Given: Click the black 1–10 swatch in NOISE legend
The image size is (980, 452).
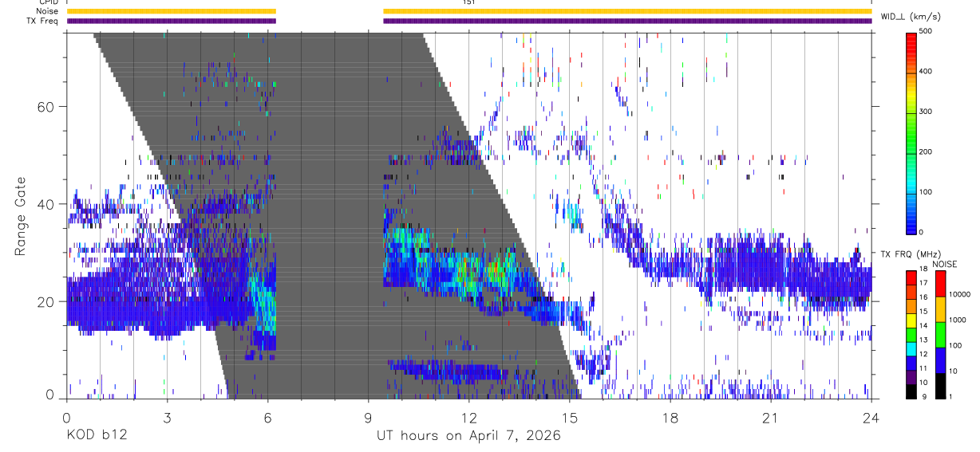Looking at the screenshot, I should (x=940, y=385).
